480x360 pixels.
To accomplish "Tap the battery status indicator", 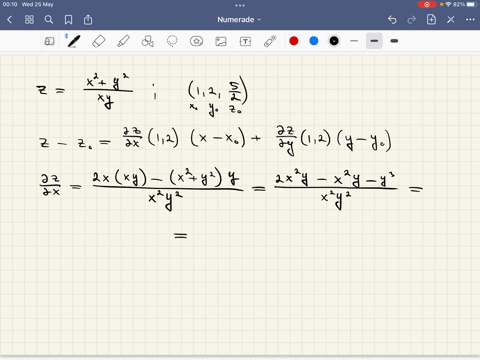I will pos(472,4).
